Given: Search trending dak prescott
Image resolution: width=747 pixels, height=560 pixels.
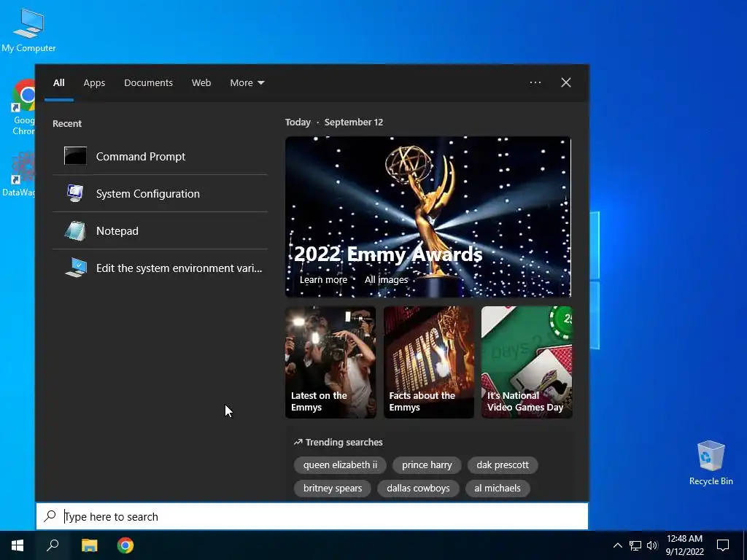Looking at the screenshot, I should tap(503, 464).
